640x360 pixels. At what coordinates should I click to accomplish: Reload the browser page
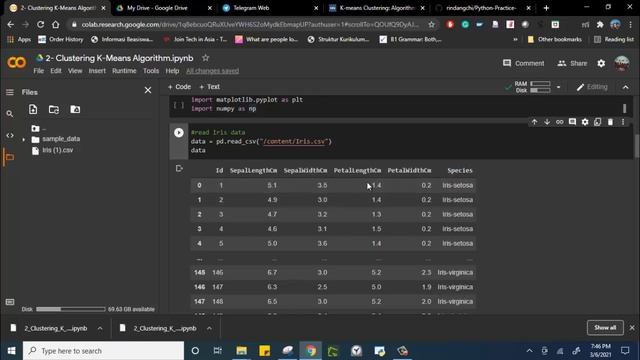pos(40,24)
